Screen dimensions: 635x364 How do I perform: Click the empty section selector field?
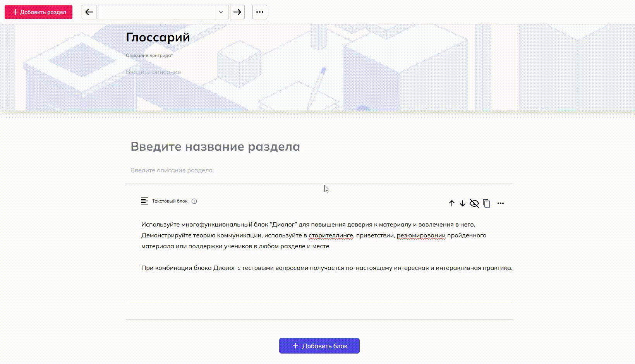tap(156, 12)
